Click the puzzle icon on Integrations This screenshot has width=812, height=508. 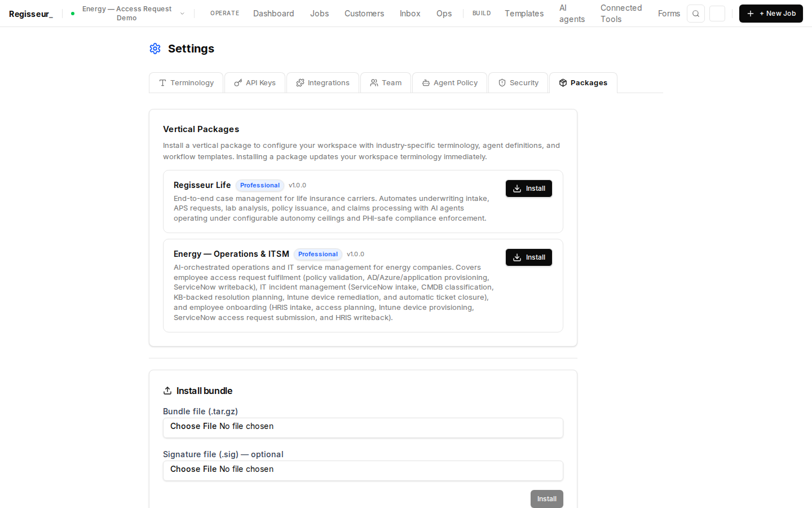tap(300, 83)
